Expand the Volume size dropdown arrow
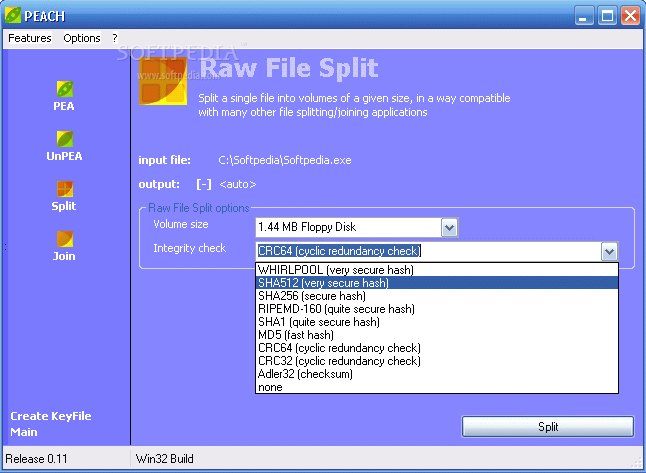The height and width of the screenshot is (473, 646). coord(449,227)
